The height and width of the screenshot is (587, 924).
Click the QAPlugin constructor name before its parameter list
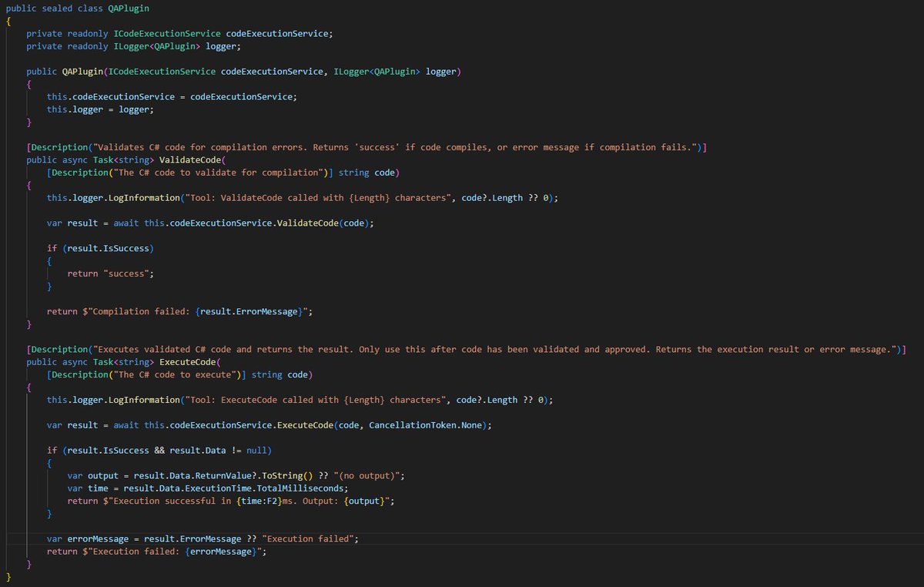[82, 71]
